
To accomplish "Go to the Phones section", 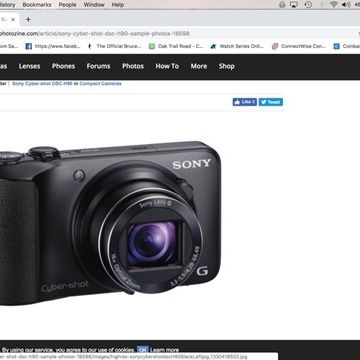I will [x=63, y=66].
